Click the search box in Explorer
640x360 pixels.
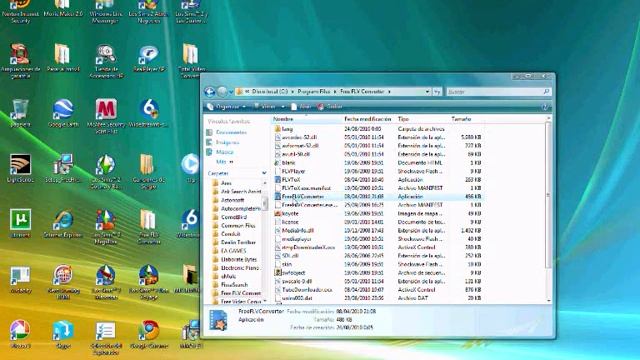[x=499, y=92]
